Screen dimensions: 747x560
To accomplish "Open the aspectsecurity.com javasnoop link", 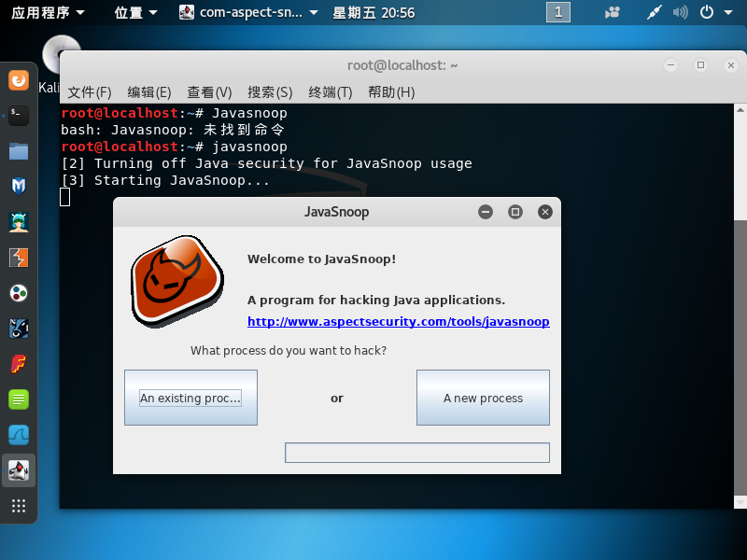I will coord(399,321).
